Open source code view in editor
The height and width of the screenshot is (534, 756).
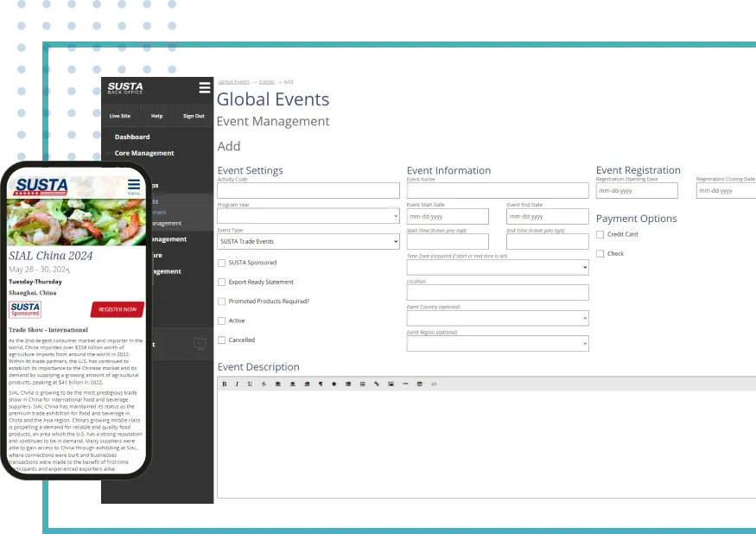(x=434, y=384)
